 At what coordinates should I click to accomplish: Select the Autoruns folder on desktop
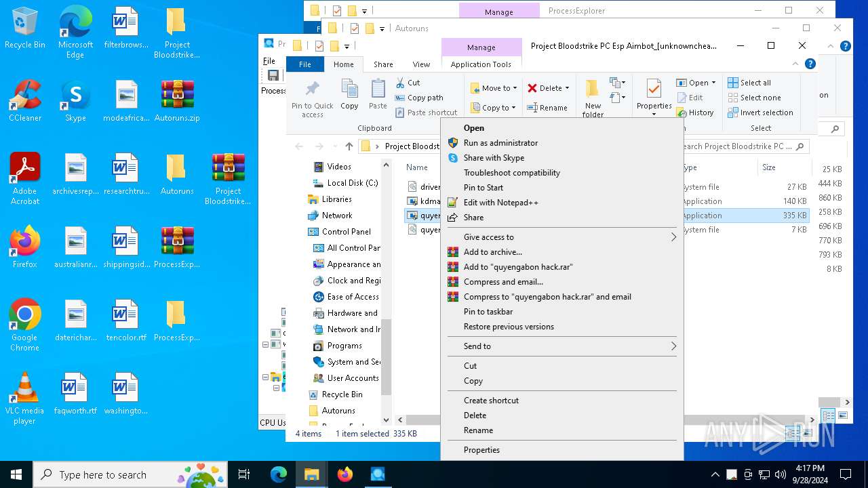pos(177,174)
